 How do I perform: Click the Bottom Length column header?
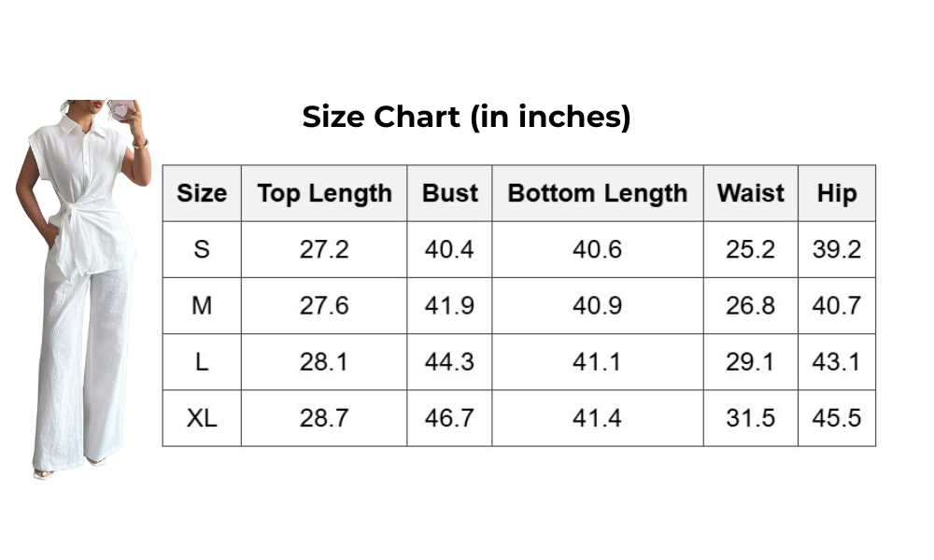[597, 193]
